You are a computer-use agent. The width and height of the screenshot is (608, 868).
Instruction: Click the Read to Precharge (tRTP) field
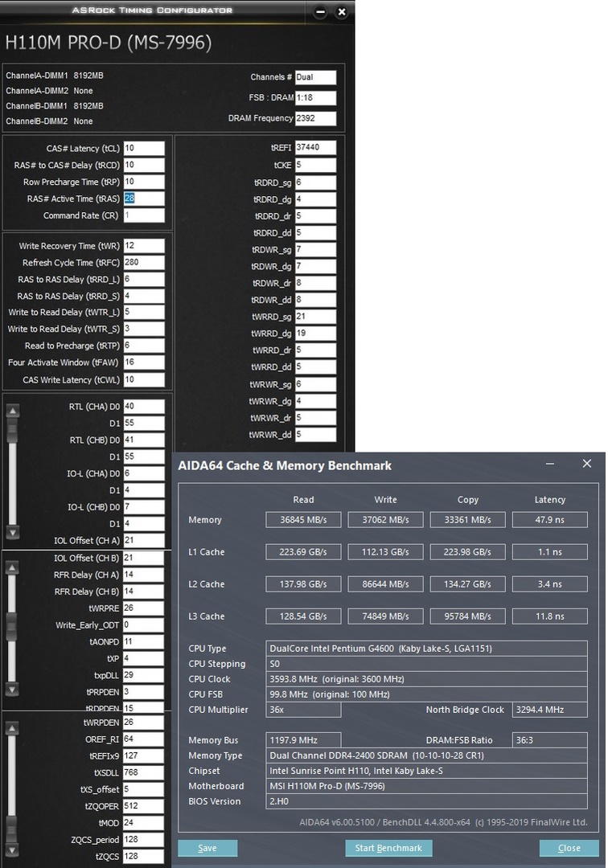[x=144, y=346]
